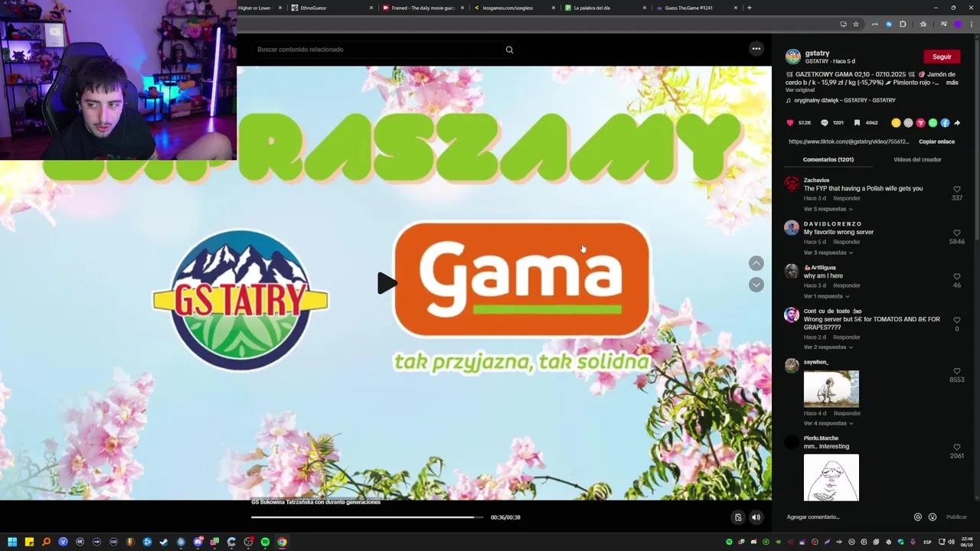This screenshot has height=551, width=980.
Task: Switch to 'Guess The Game #1241' tab
Action: pos(696,8)
